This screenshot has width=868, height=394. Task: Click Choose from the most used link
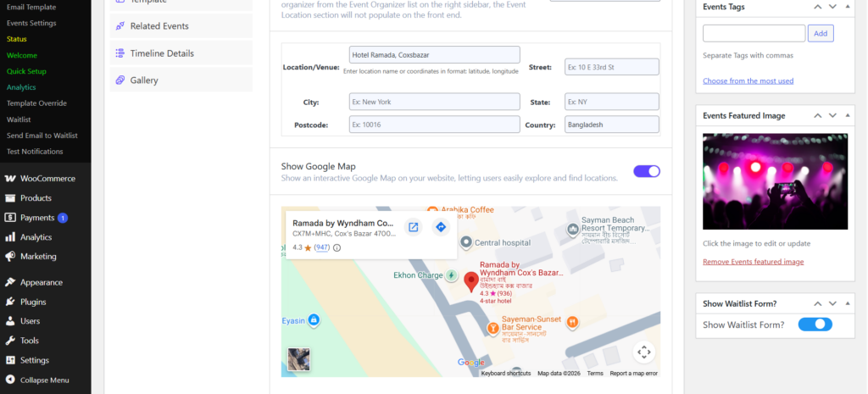(748, 80)
